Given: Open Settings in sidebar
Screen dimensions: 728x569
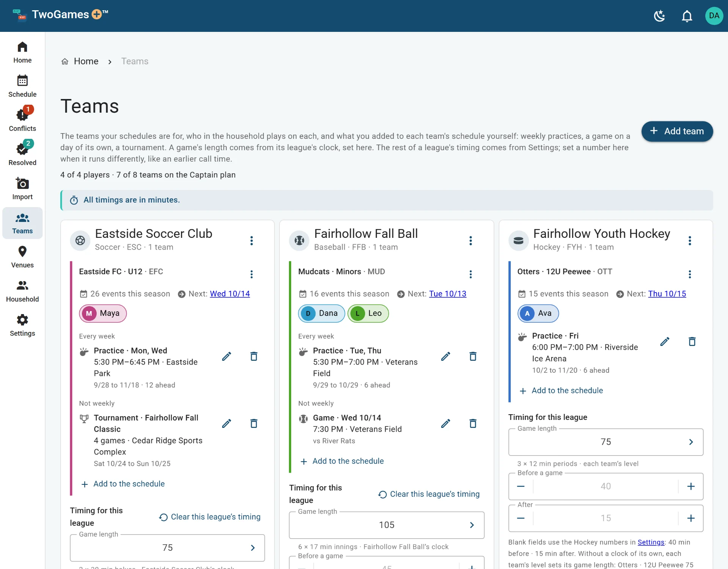Looking at the screenshot, I should (22, 325).
